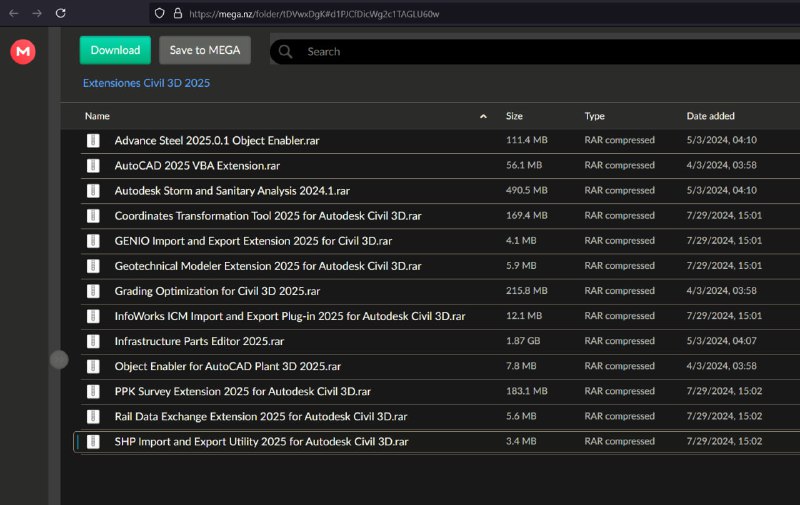Click archive icon of SHP Import and Export row
The image size is (800, 505).
93,442
